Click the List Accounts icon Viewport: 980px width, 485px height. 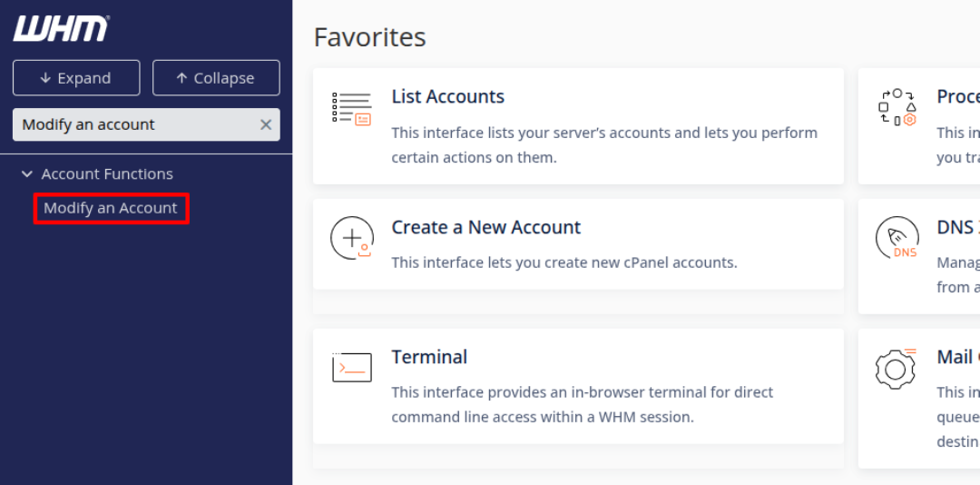(352, 108)
